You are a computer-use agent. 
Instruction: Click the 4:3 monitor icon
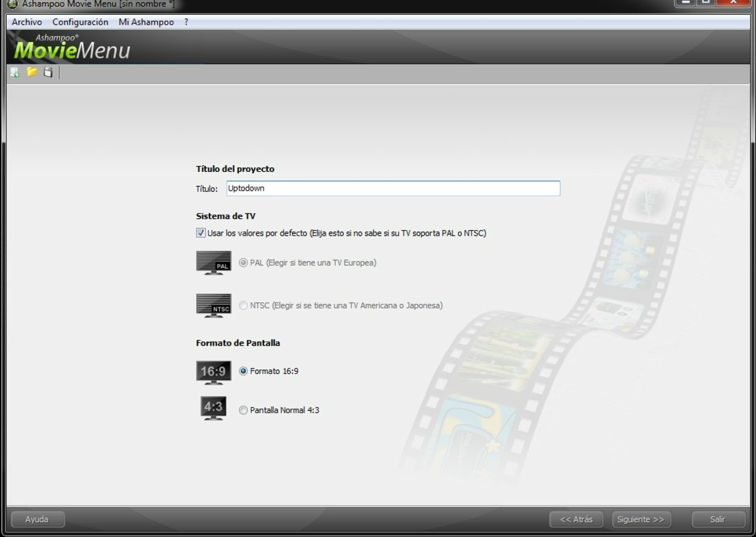[x=214, y=408]
